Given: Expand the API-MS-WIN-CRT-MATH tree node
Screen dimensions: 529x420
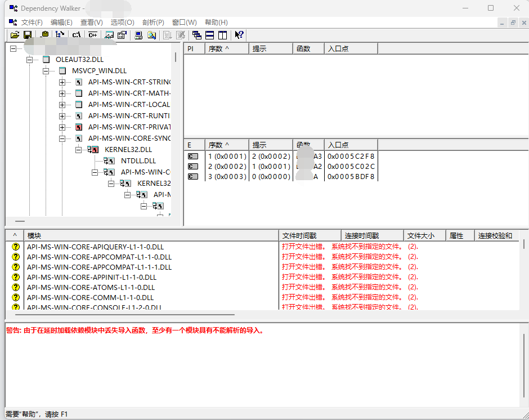Looking at the screenshot, I should tap(62, 93).
